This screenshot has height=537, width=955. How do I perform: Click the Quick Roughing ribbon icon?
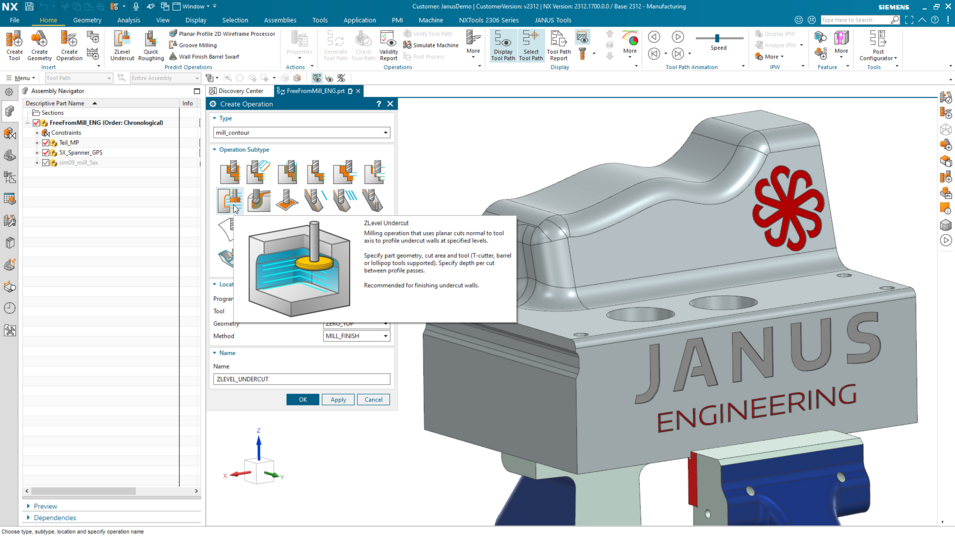[150, 46]
